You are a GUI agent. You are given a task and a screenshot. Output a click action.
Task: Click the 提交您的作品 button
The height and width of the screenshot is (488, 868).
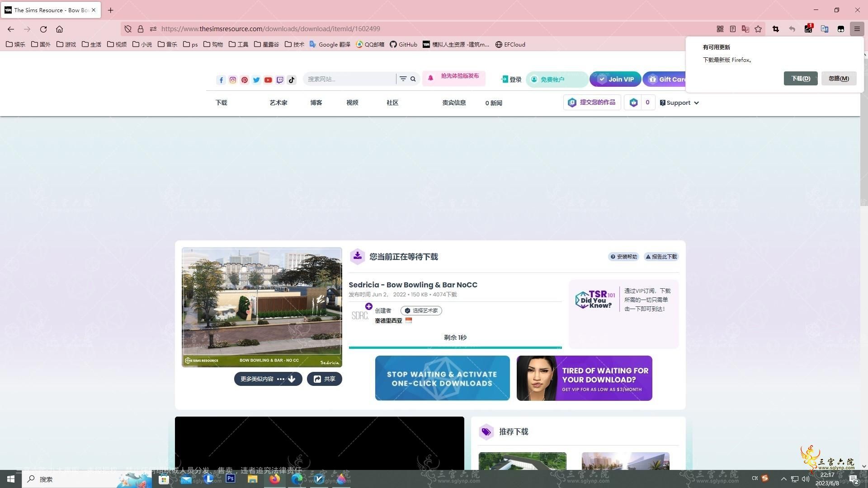(592, 103)
